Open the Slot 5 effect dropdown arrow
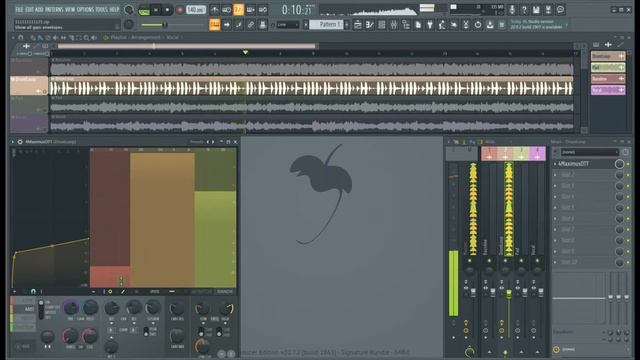Viewport: 640px width, 360px height. pos(555,207)
